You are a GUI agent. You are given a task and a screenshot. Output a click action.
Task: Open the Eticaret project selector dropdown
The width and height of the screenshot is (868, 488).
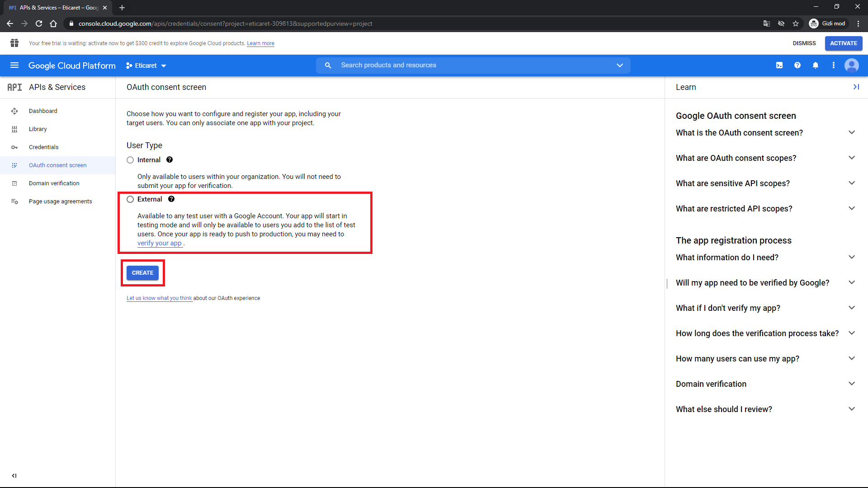(x=146, y=66)
